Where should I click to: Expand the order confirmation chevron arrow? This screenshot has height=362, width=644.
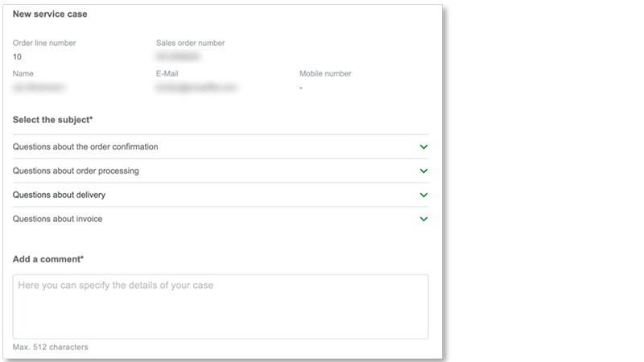click(423, 147)
